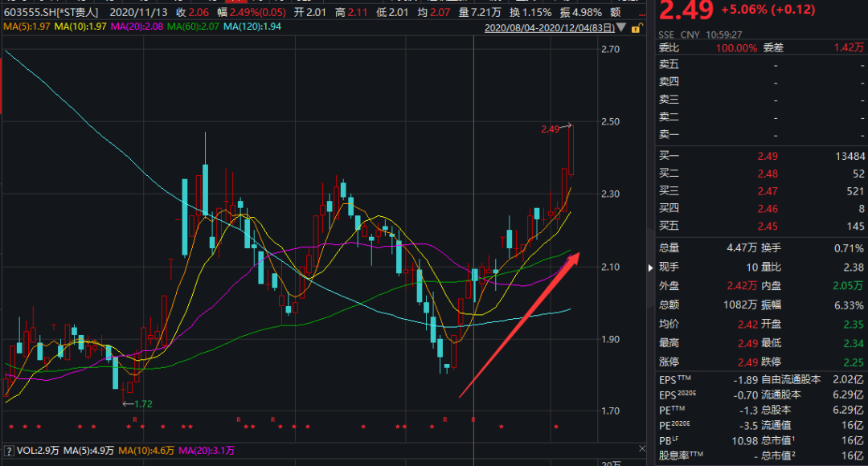Click the 买五 bid row at 2.45

click(766, 227)
